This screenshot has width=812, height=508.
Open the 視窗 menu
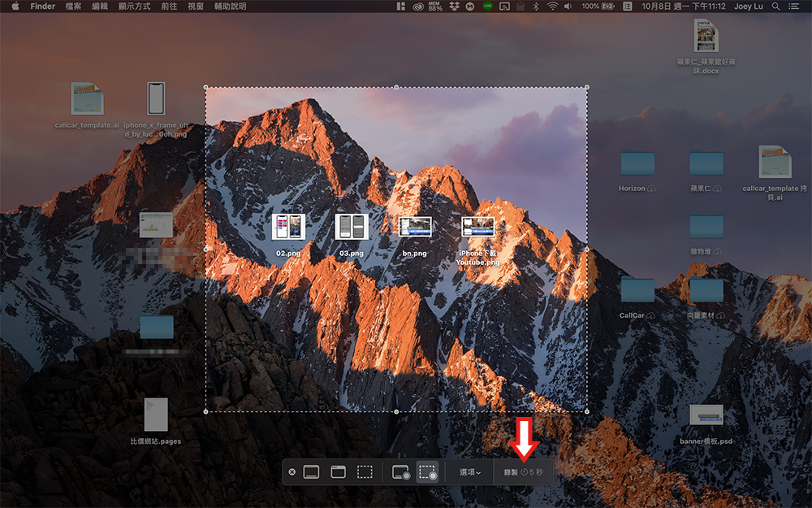click(195, 7)
